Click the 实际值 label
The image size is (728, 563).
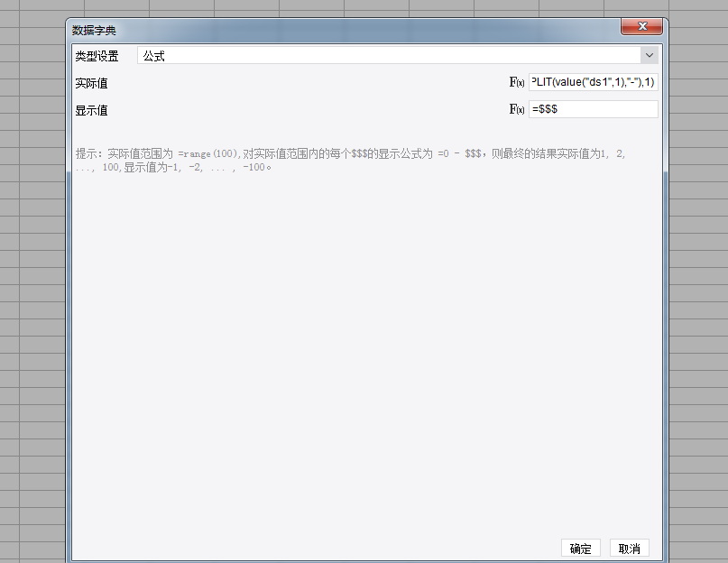(x=91, y=83)
